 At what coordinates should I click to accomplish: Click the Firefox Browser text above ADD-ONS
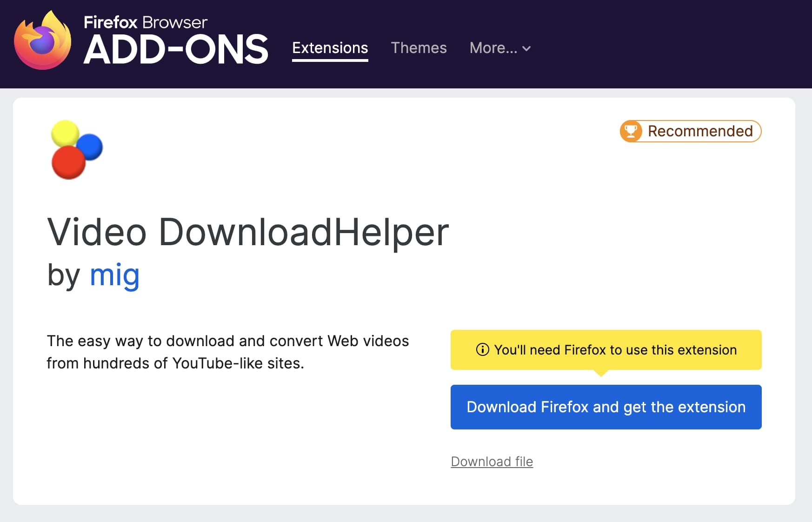coord(145,22)
